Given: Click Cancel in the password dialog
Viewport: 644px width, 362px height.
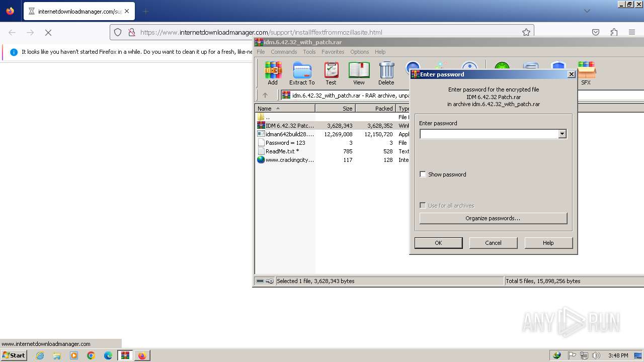Looking at the screenshot, I should [x=493, y=243].
